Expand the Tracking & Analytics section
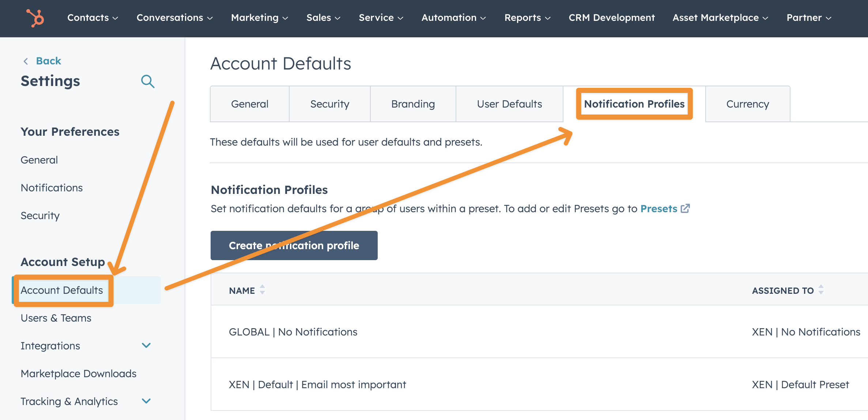The height and width of the screenshot is (420, 868). 146,401
